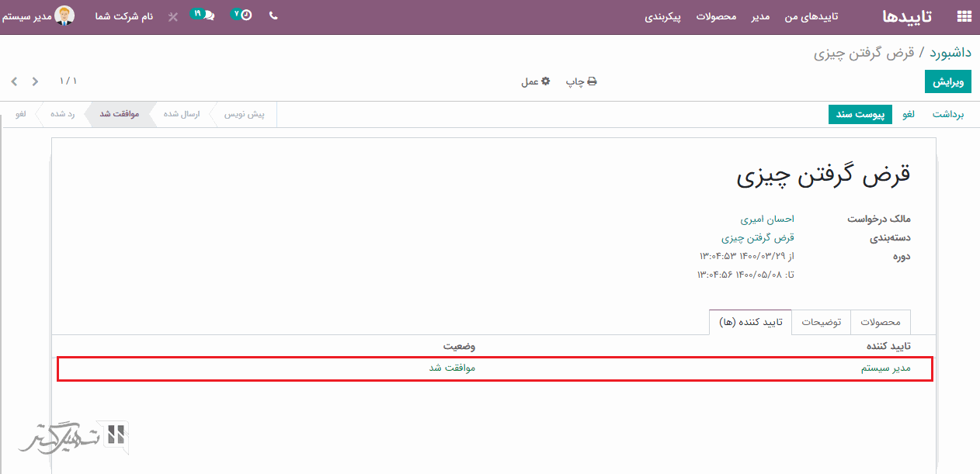This screenshot has width=980, height=474.
Task: Switch to the محصولات tab in the form
Action: [x=881, y=322]
